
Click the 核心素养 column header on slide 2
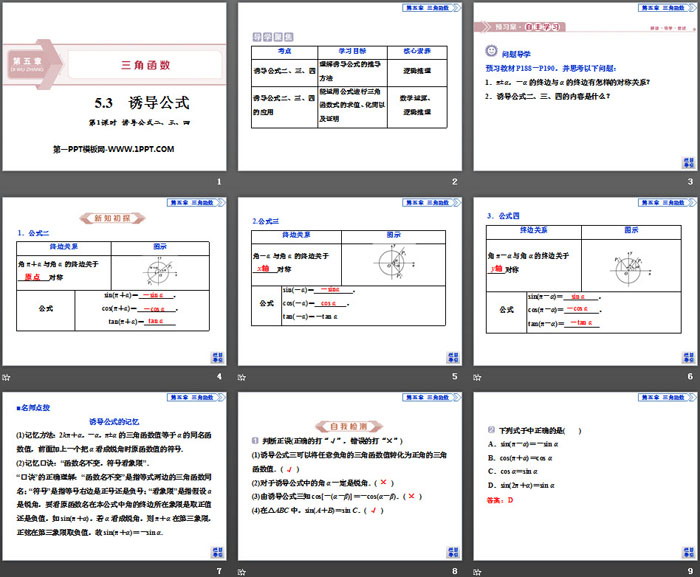pos(417,51)
